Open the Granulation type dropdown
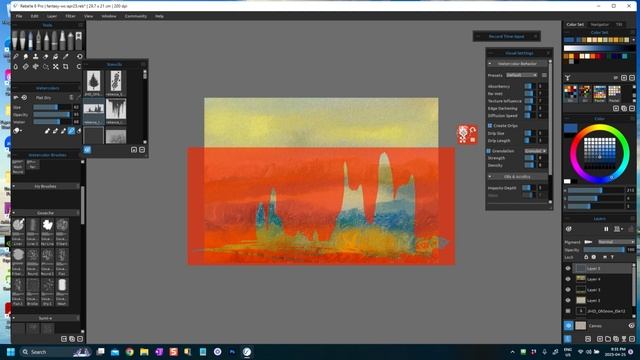Viewport: 640px width, 360px height. [x=535, y=151]
